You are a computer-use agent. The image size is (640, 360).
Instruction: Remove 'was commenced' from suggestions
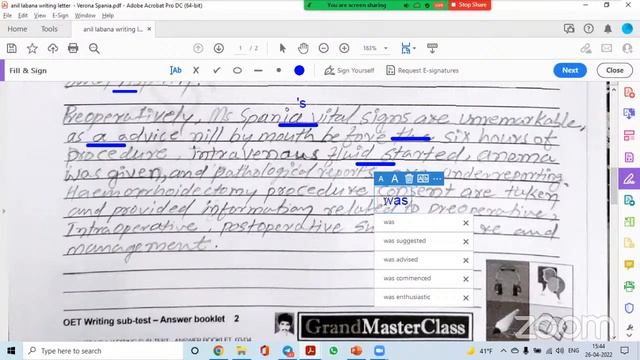point(466,279)
